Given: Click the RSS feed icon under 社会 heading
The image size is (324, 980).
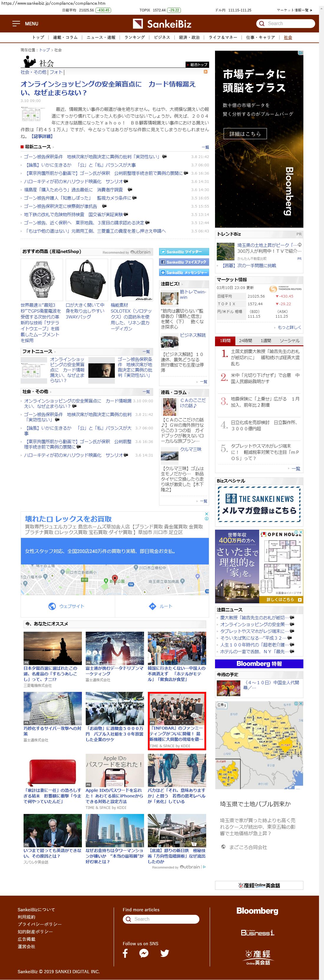Looking at the screenshot, I should pyautogui.click(x=206, y=72).
